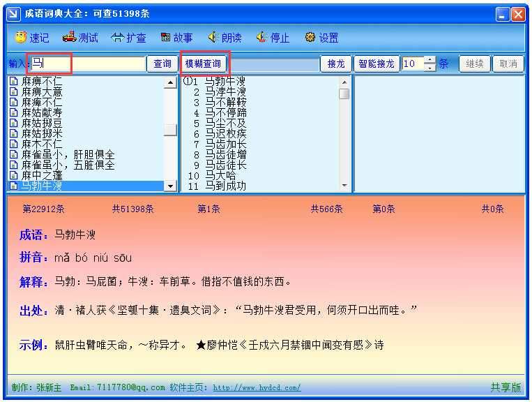Select 麻中之蓬 in the idiom list

tap(42, 176)
